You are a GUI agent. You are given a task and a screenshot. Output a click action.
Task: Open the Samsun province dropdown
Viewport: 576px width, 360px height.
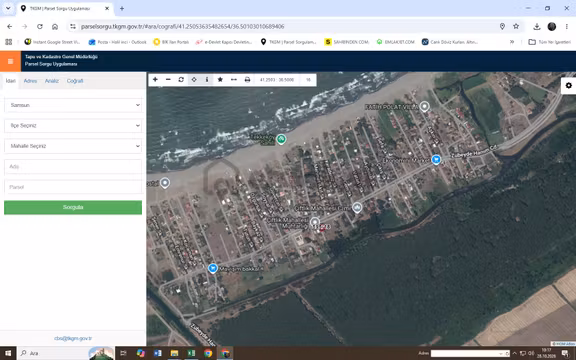pyautogui.click(x=73, y=105)
